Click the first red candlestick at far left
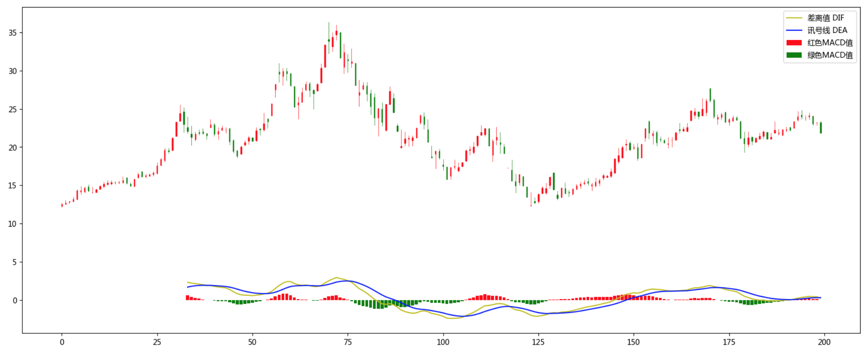 [62, 205]
